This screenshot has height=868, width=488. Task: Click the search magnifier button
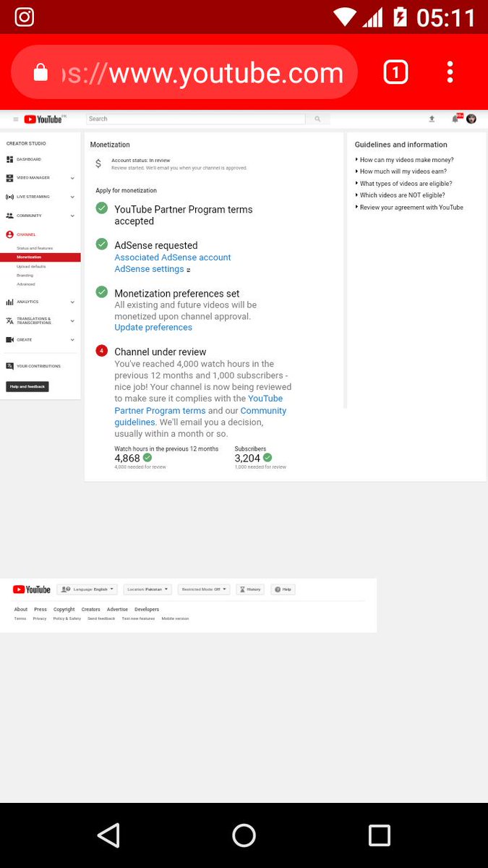pyautogui.click(x=317, y=119)
